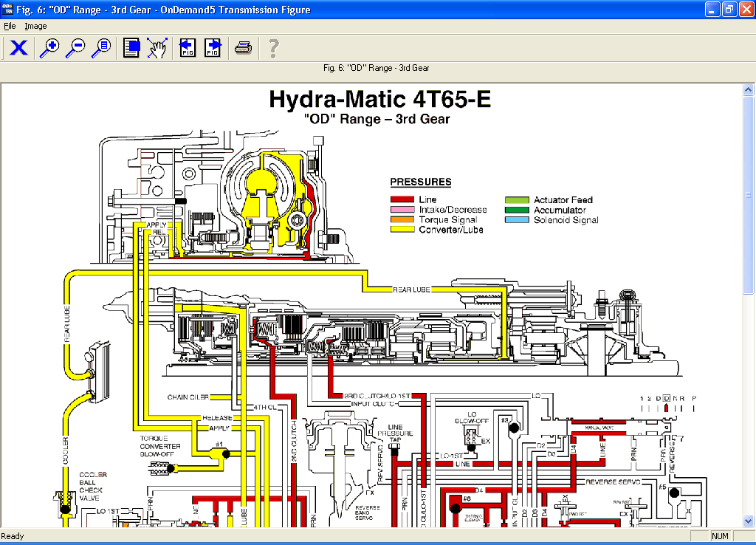Image resolution: width=756 pixels, height=545 pixels.
Task: Click the OnDemand5 title bar app icon
Action: coord(7,9)
